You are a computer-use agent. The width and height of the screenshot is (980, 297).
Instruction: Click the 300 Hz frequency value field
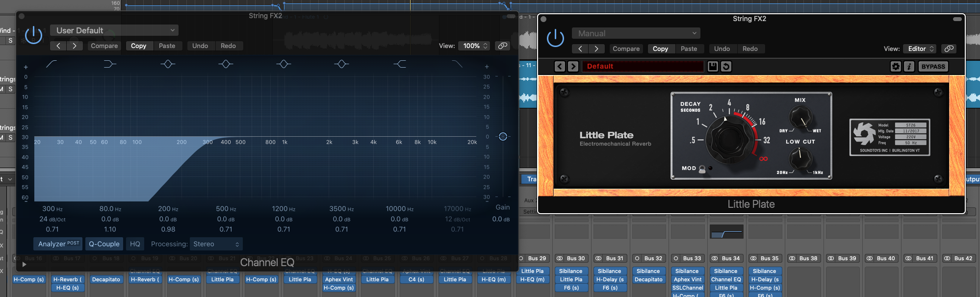[x=52, y=209]
